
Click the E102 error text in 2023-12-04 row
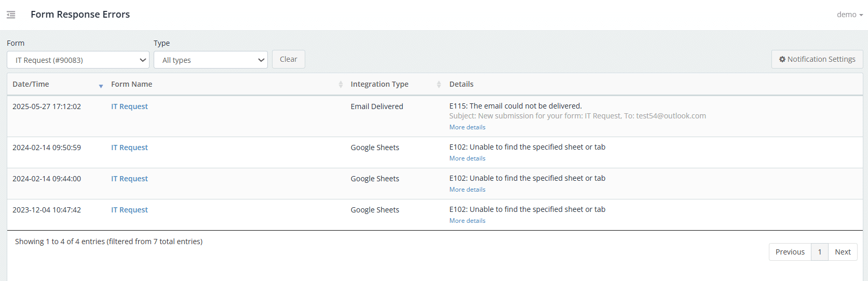pos(527,209)
